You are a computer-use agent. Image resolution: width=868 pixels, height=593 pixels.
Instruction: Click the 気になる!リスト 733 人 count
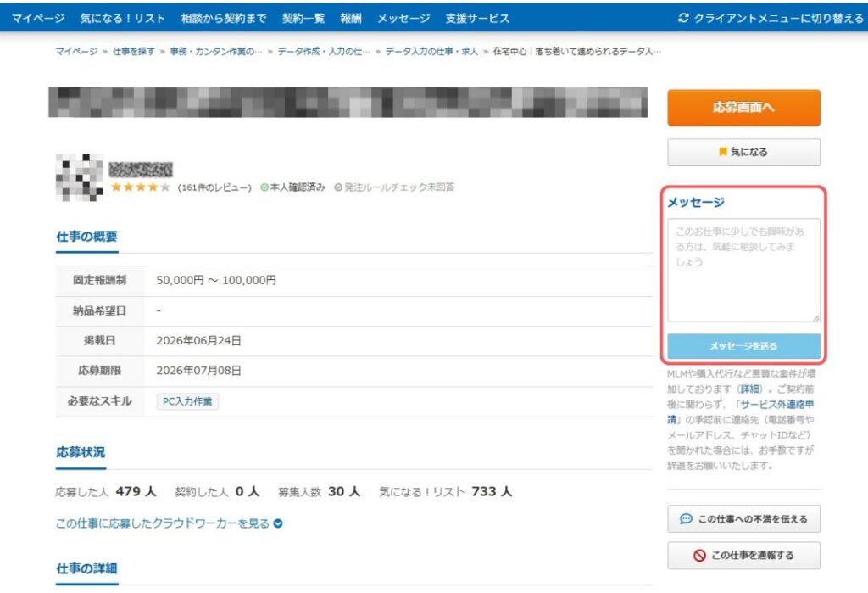click(446, 491)
